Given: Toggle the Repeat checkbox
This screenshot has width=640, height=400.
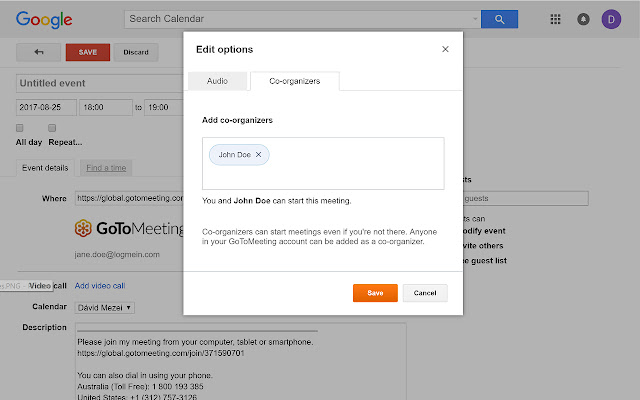Looking at the screenshot, I should pos(52,128).
